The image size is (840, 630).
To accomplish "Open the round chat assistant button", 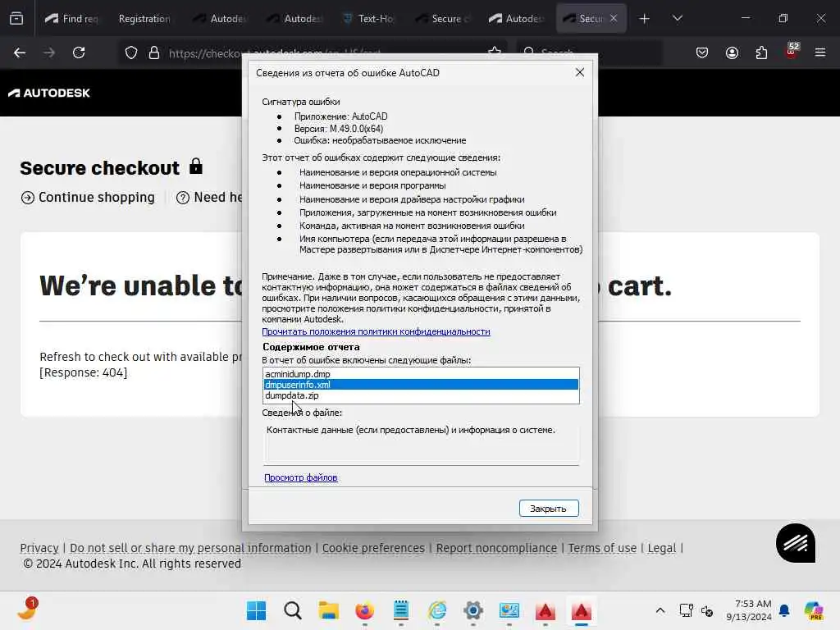I will [x=796, y=543].
